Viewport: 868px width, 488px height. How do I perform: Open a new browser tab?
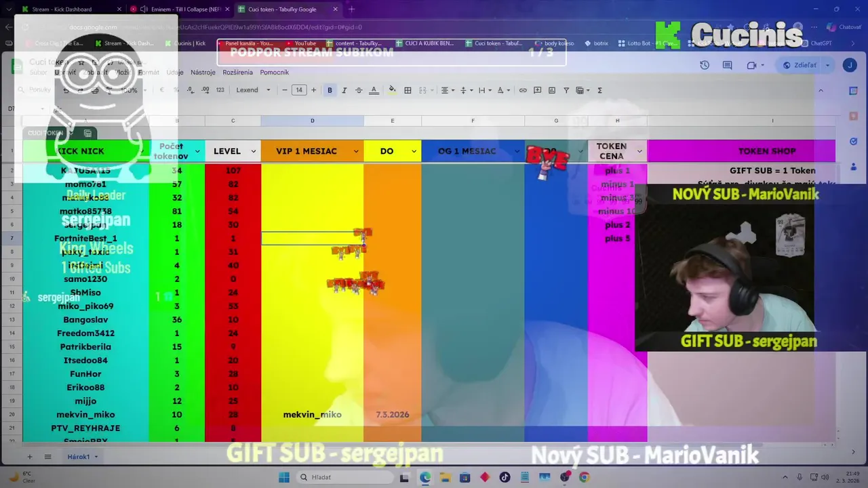coord(351,9)
